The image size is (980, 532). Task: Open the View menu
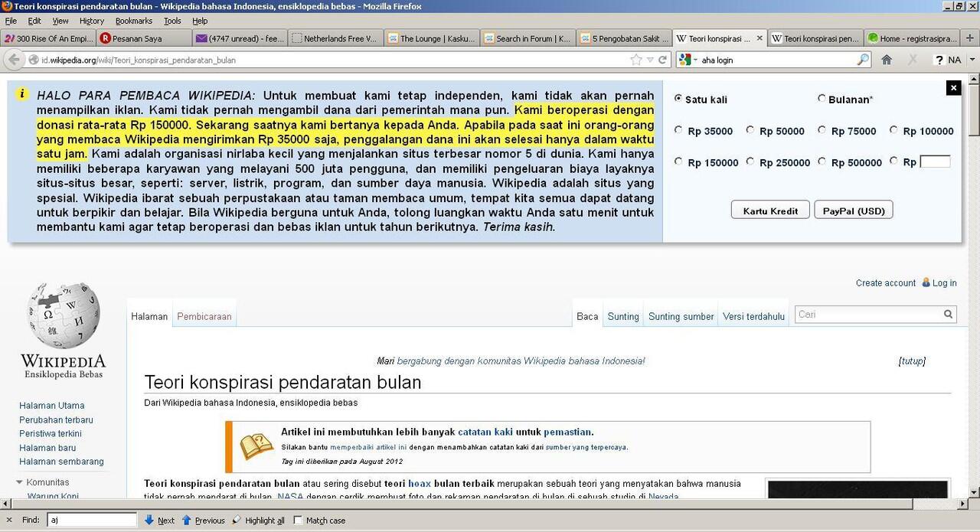coord(60,21)
